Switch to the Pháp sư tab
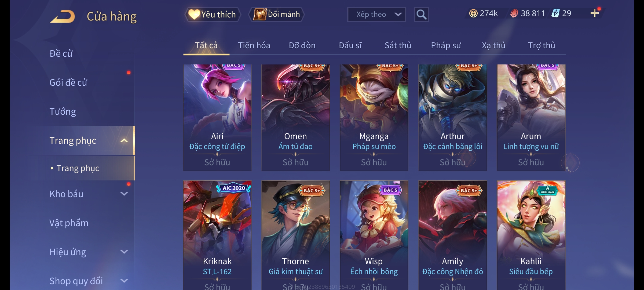Image resolution: width=644 pixels, height=290 pixels. click(446, 45)
